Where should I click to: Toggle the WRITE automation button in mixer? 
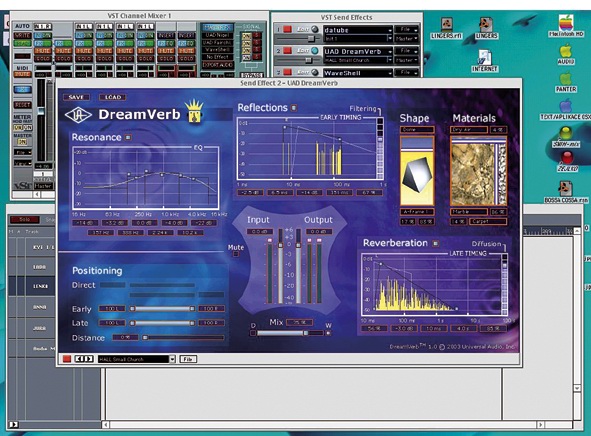pyautogui.click(x=22, y=35)
